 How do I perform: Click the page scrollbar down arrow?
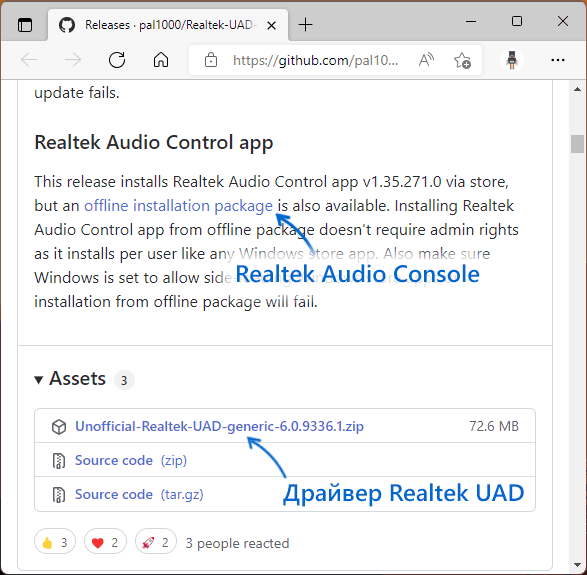[577, 565]
